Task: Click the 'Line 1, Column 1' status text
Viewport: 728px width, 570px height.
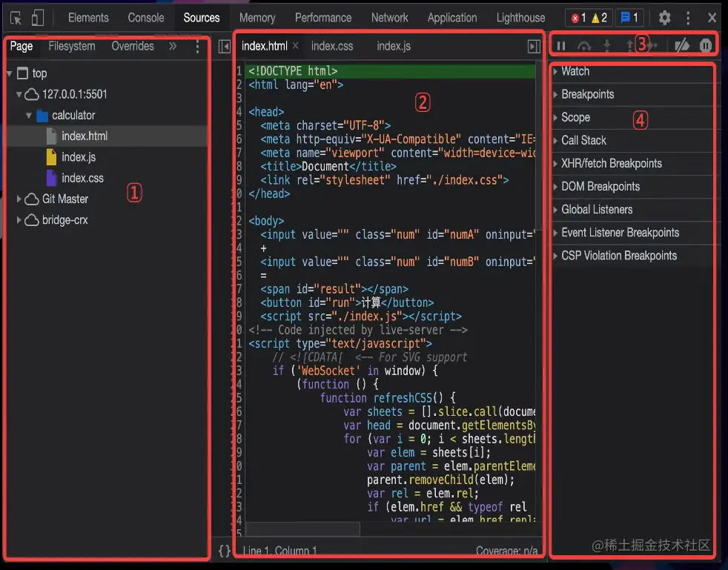Action: (279, 551)
